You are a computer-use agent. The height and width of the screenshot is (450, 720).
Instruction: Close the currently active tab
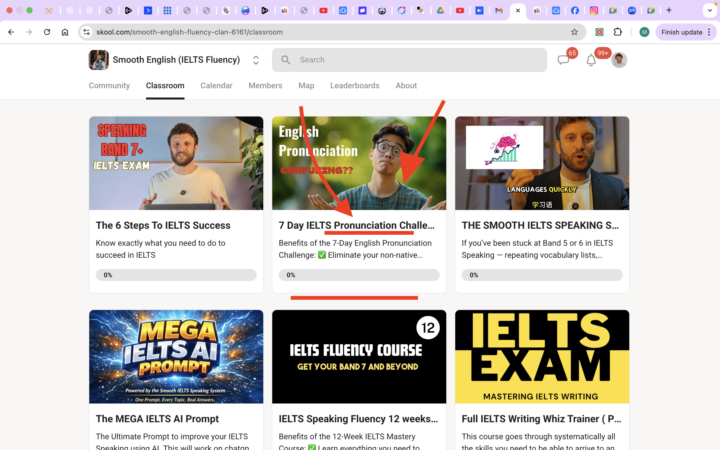(518, 11)
